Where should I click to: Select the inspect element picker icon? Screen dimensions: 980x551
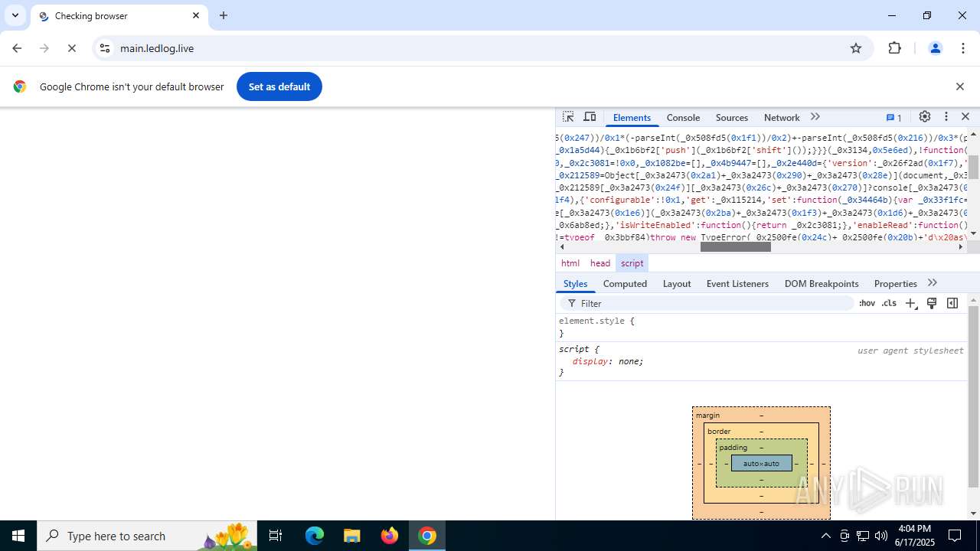pyautogui.click(x=568, y=117)
